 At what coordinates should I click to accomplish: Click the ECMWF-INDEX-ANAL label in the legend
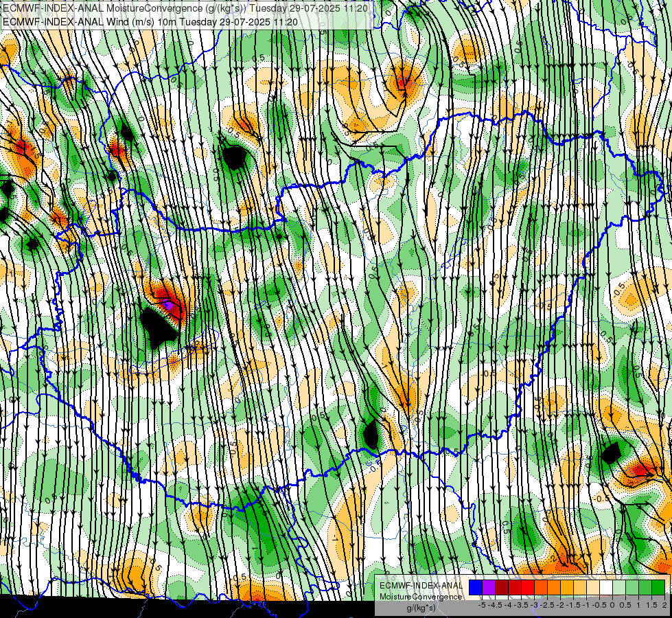coord(421,586)
